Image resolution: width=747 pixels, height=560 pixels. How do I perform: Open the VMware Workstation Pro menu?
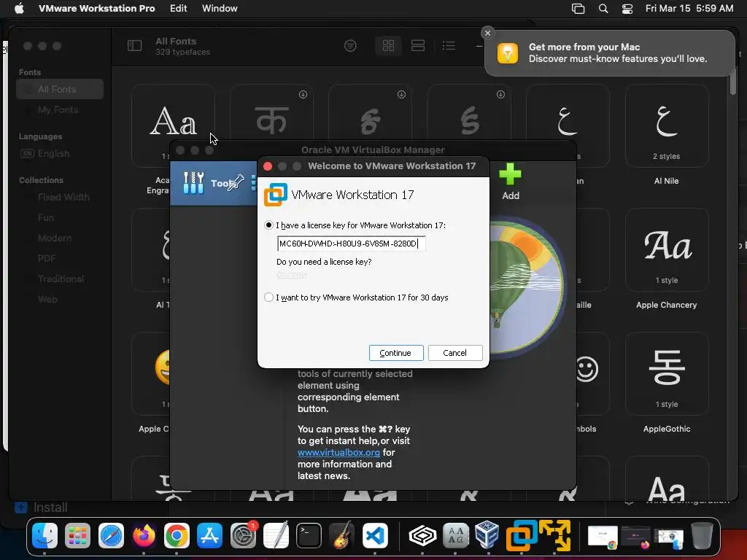click(97, 8)
